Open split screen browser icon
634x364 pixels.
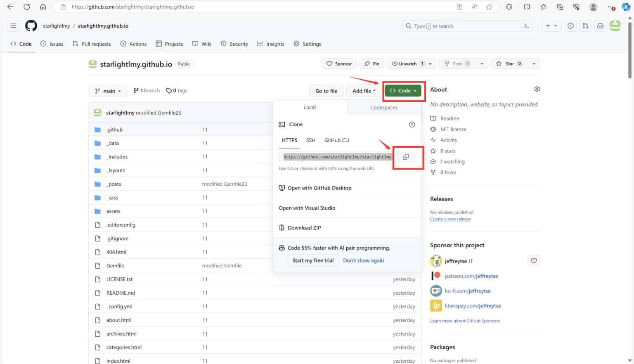click(527, 7)
